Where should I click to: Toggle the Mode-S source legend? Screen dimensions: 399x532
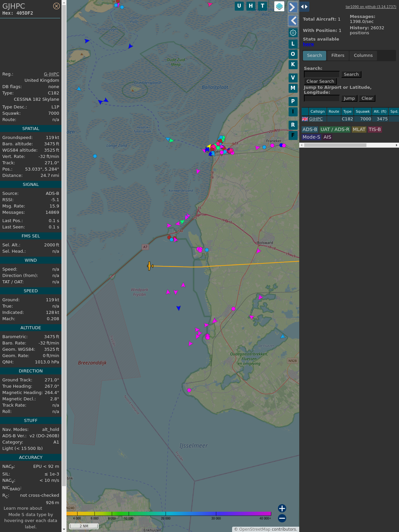pos(311,137)
